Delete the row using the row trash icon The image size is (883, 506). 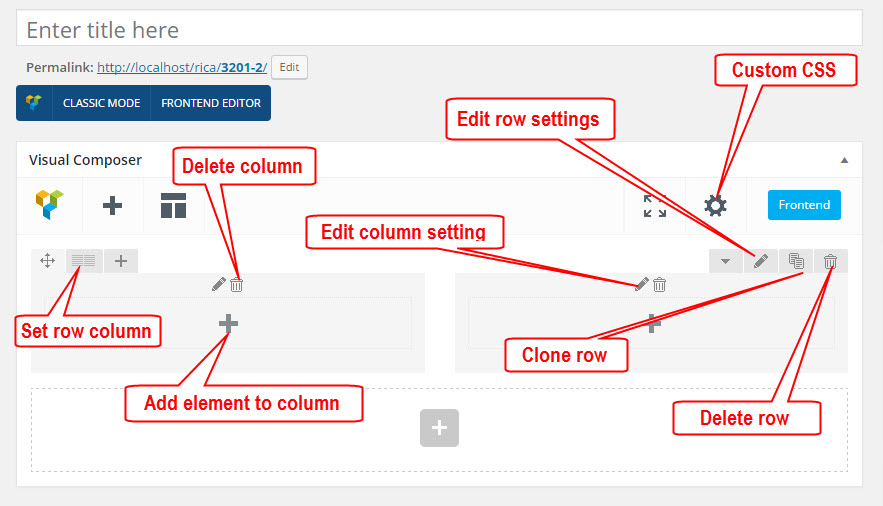click(x=830, y=261)
